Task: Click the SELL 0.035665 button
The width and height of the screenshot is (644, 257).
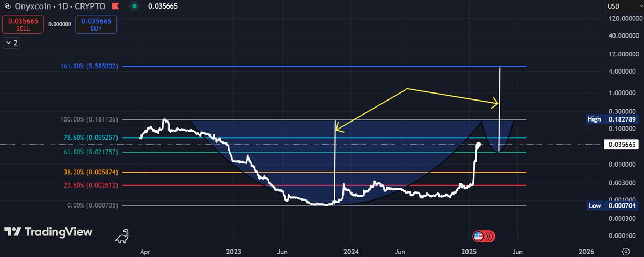Action: click(x=23, y=24)
